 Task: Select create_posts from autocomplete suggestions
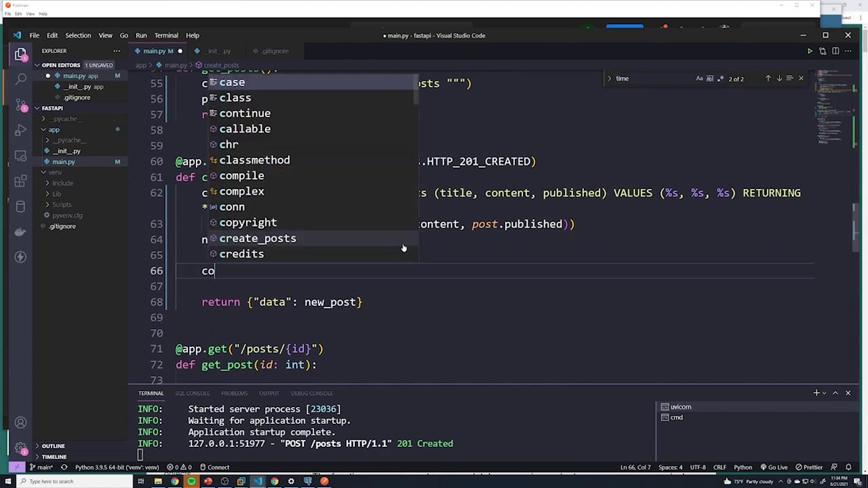(257, 239)
